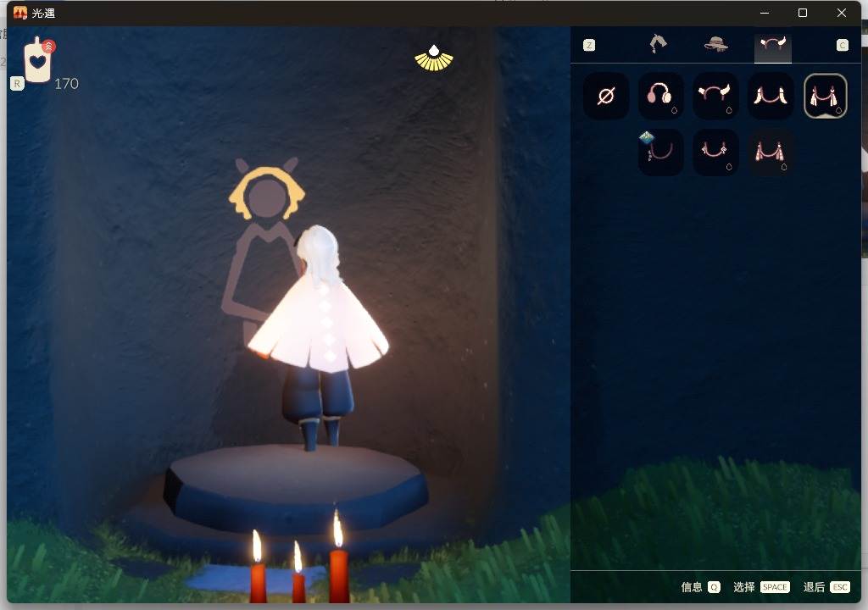
Task: Open the heart candle currency icon
Action: [x=38, y=61]
